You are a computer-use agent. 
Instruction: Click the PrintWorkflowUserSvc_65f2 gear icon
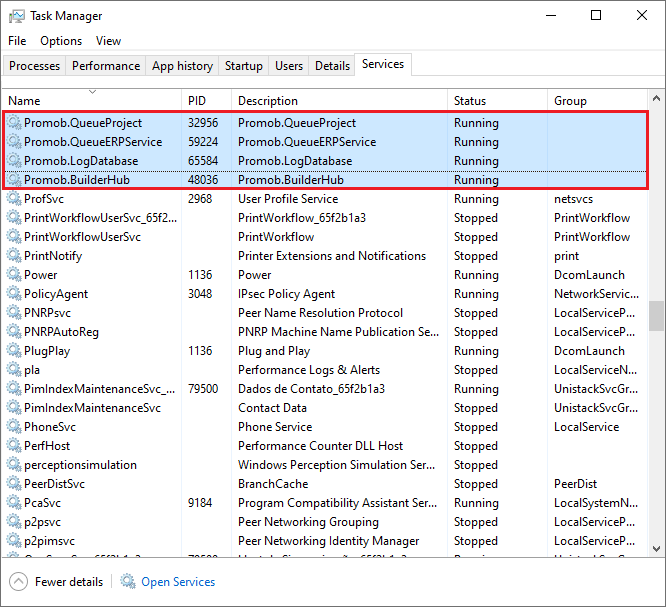click(x=14, y=217)
